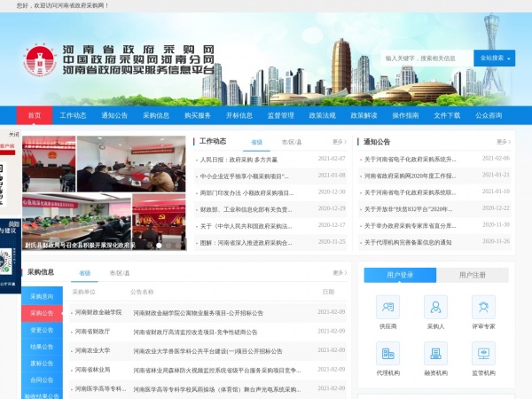Open 文件下载 in the navigation bar

click(x=447, y=115)
